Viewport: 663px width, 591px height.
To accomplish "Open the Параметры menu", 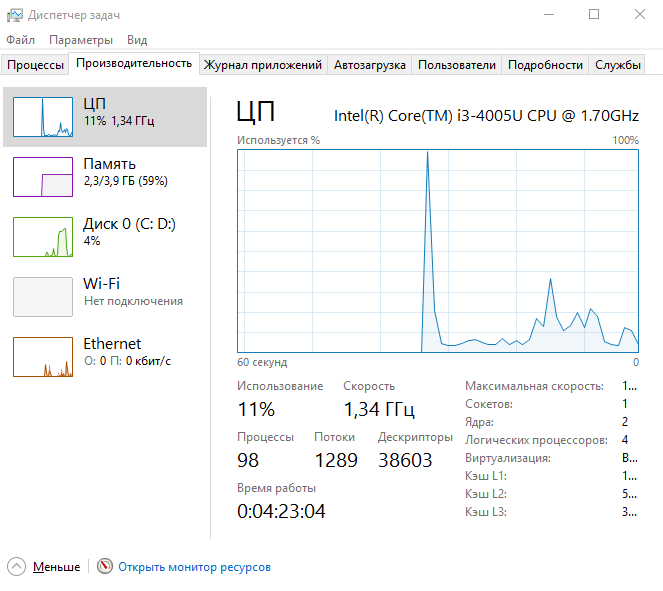I will (81, 40).
